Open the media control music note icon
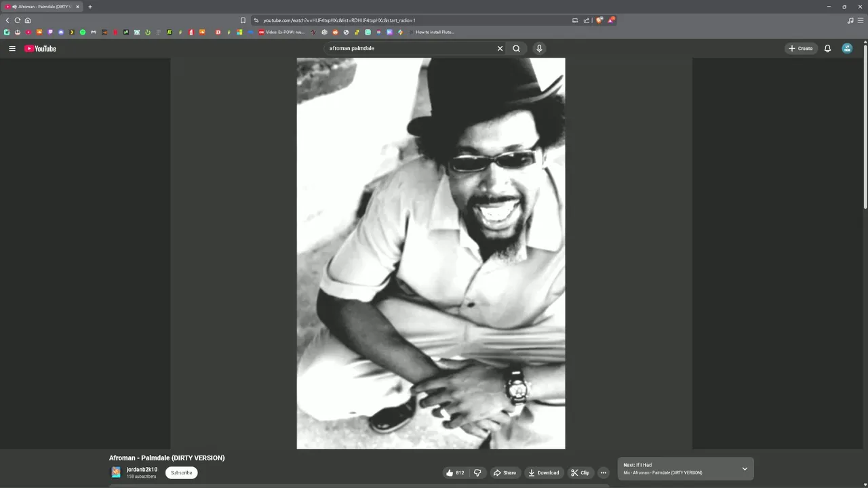Viewport: 868px width, 488px height. [x=850, y=20]
